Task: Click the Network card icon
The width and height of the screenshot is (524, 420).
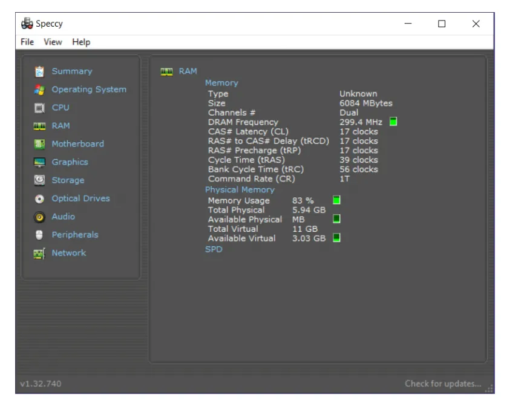Action: (x=39, y=254)
